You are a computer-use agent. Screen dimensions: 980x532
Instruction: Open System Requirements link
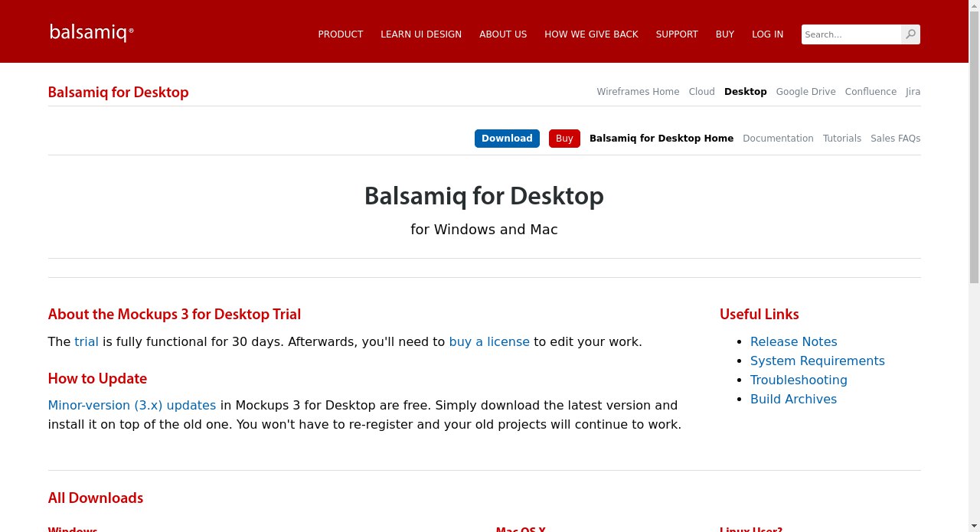pyautogui.click(x=817, y=361)
